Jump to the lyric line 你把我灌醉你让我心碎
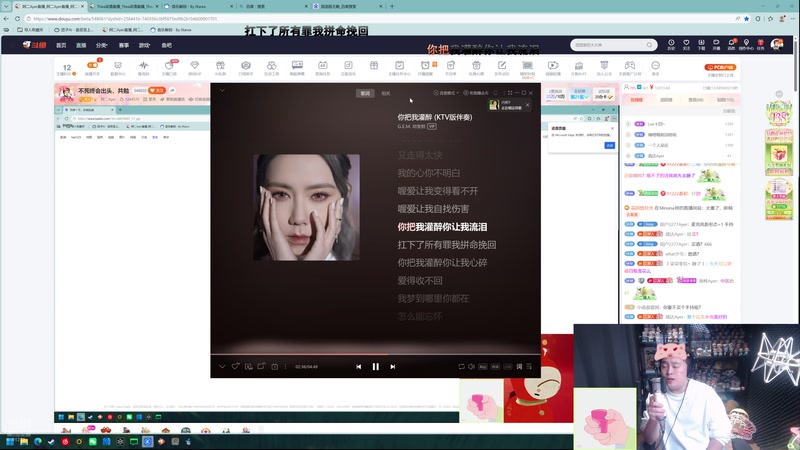This screenshot has height=450, width=800. coord(442,262)
